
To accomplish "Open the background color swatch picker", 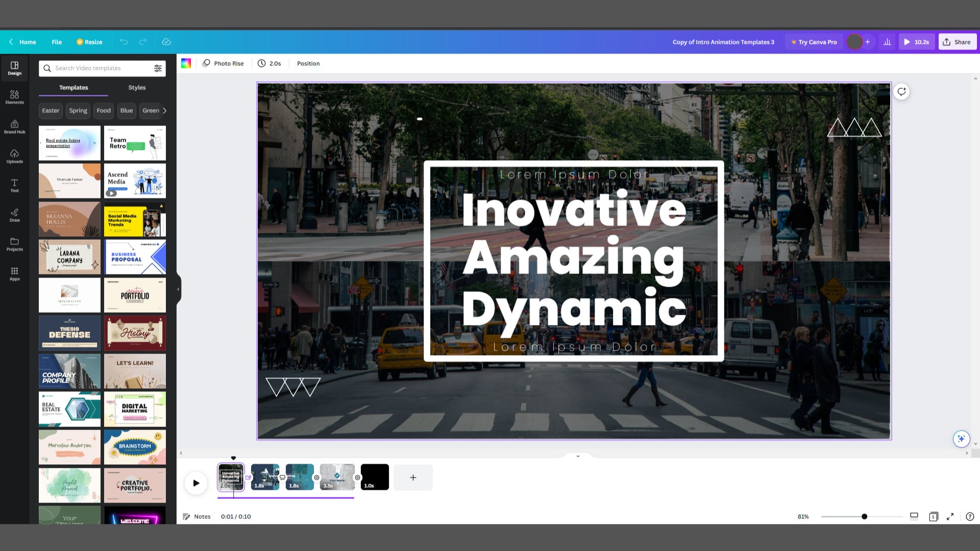I will point(186,63).
